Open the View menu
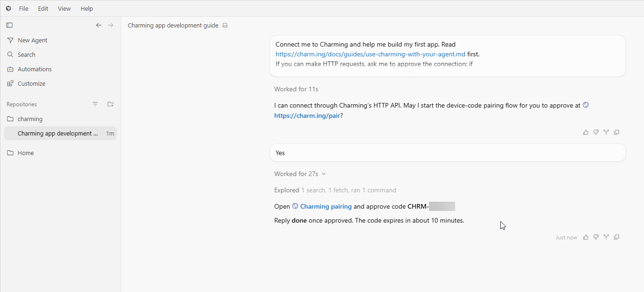The width and height of the screenshot is (644, 292). 64,8
